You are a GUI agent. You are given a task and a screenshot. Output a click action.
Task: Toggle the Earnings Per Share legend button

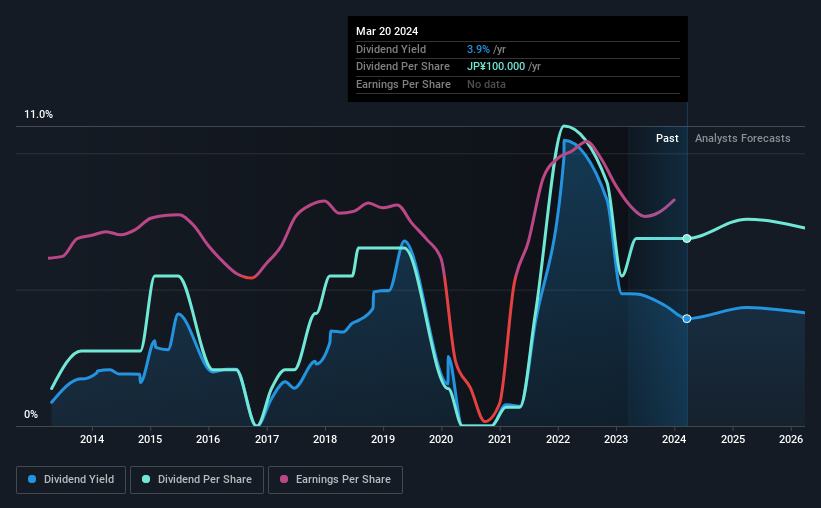coord(335,480)
